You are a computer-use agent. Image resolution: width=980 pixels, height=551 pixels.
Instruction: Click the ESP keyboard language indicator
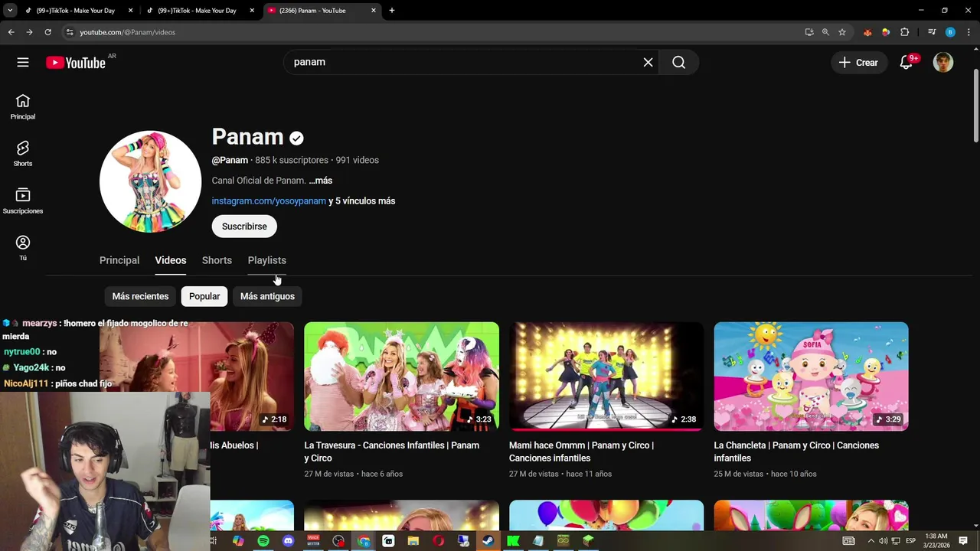click(x=911, y=541)
